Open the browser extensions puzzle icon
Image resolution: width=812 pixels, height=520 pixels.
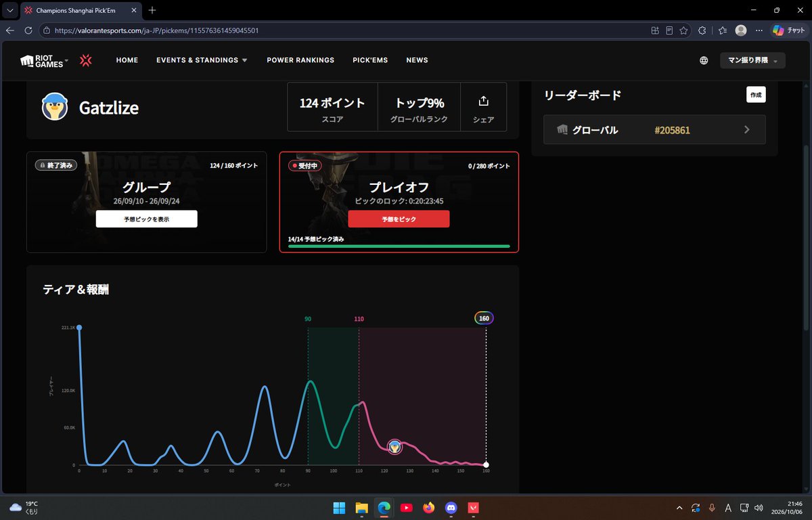702,30
